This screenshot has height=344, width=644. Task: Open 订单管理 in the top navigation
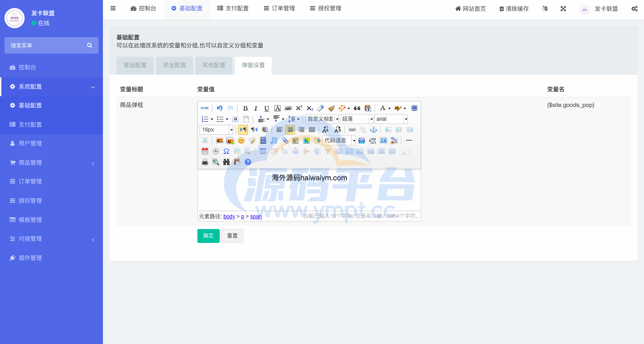tap(279, 8)
